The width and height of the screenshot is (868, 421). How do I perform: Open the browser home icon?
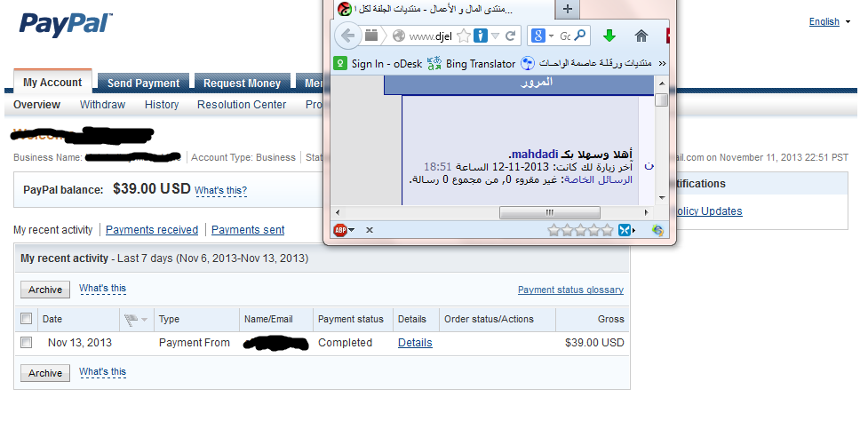click(x=641, y=36)
